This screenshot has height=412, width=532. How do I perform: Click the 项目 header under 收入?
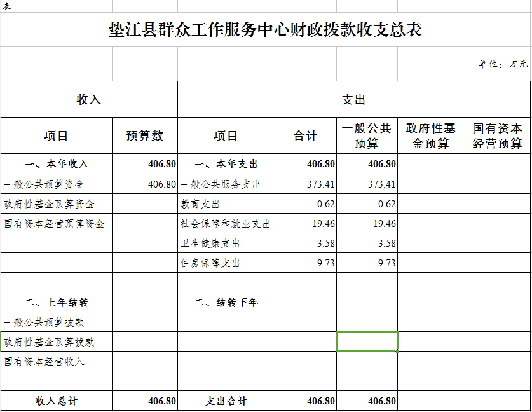57,136
